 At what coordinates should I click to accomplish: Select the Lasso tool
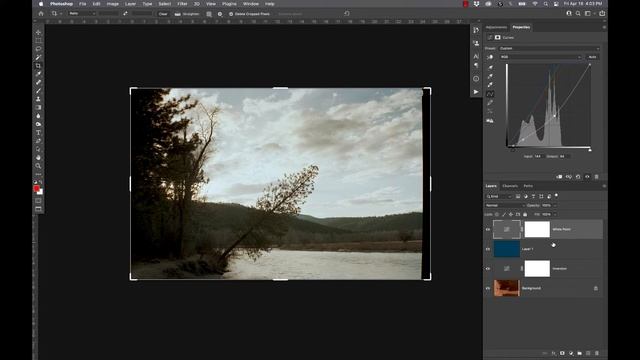click(38, 49)
